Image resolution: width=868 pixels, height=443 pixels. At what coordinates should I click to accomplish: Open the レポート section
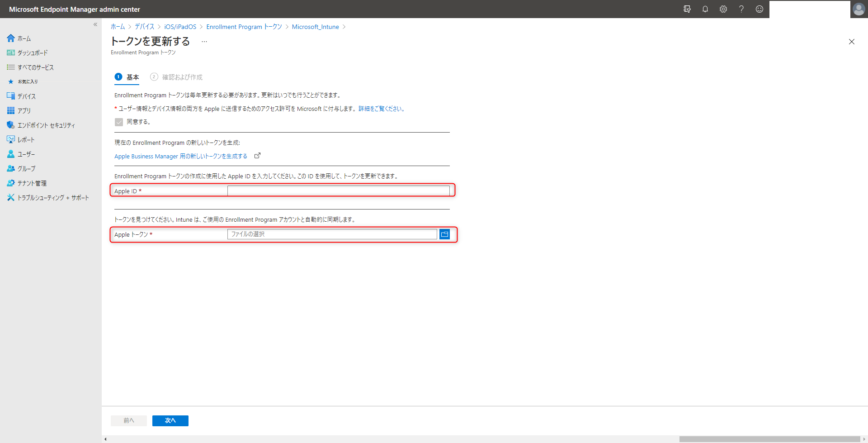(26, 139)
